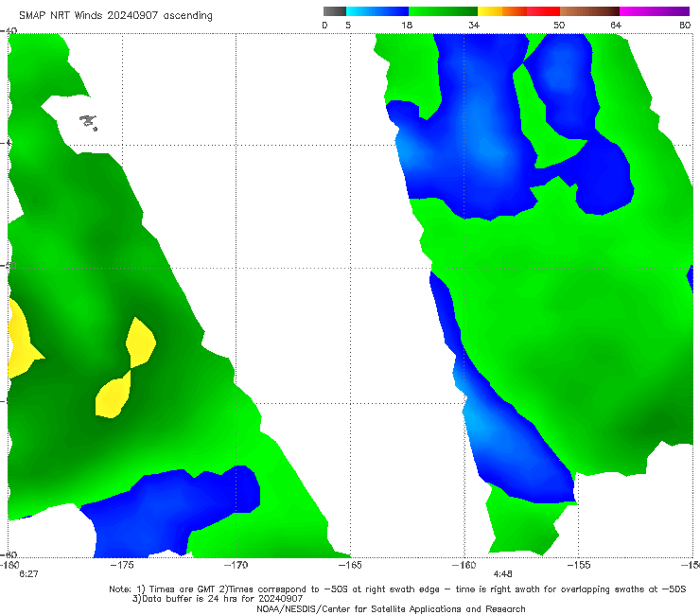Click the note '3)Data buffer is 24 hrs'

pyautogui.click(x=218, y=599)
